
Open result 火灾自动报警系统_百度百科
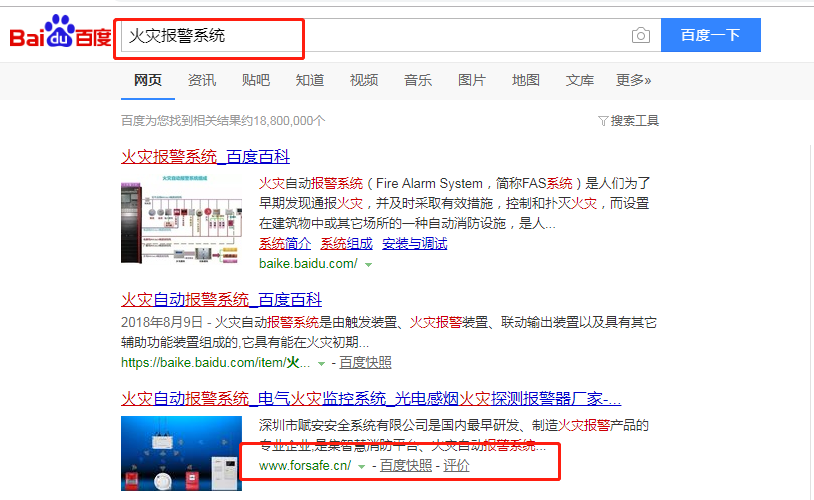point(222,299)
